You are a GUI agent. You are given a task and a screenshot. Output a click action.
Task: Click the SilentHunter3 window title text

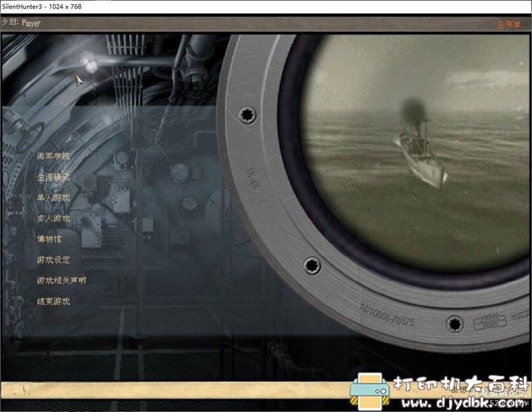point(41,7)
